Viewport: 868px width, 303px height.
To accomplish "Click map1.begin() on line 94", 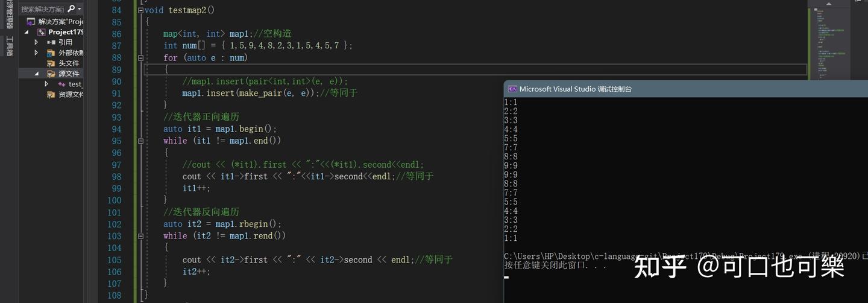I will click(x=245, y=129).
